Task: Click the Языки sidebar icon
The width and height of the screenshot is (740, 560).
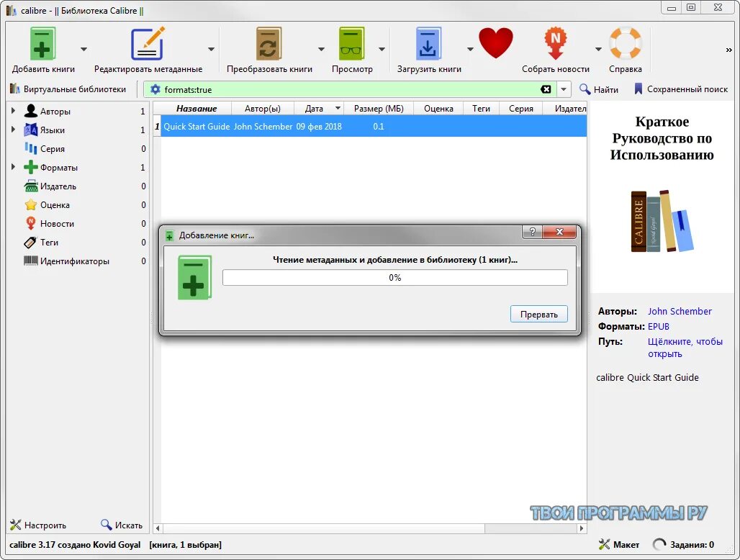Action: (31, 130)
